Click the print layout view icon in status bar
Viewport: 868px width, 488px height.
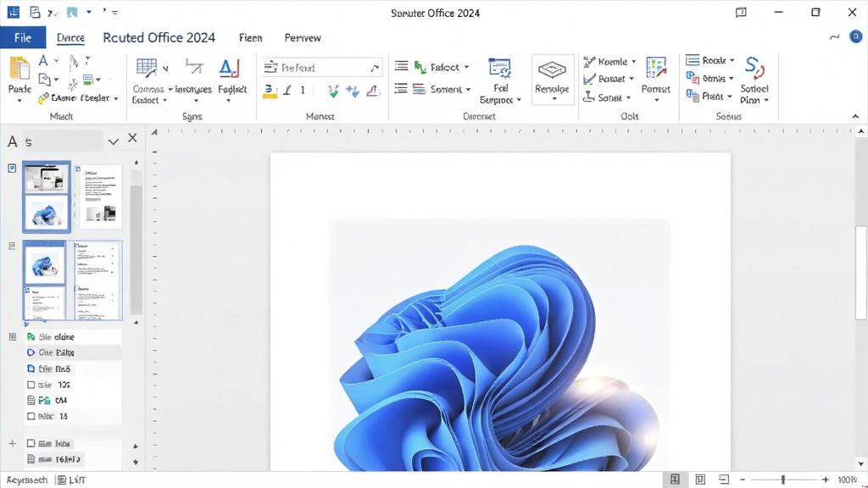click(x=675, y=480)
